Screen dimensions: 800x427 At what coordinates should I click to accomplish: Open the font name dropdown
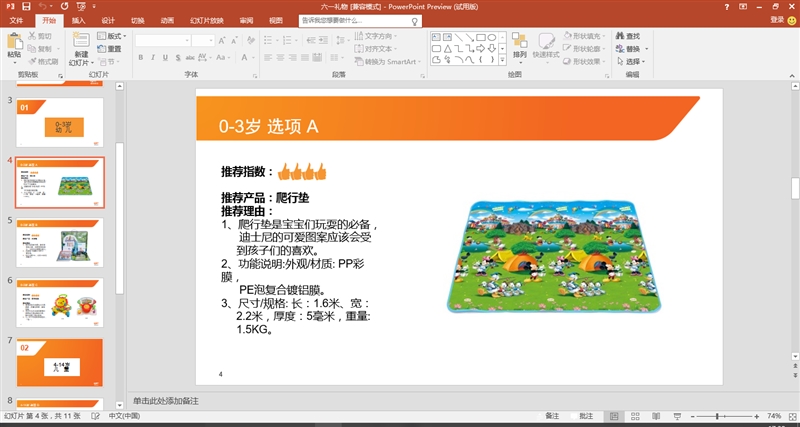[x=188, y=41]
